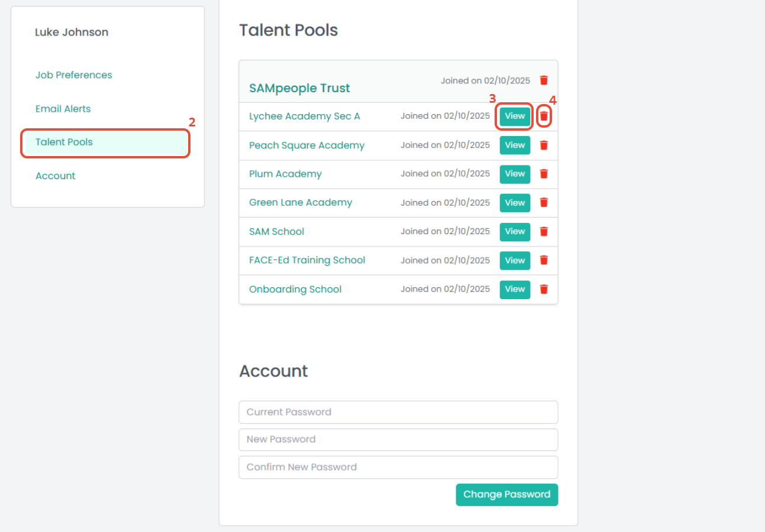
Task: Delete Plum Academy talent pool entry
Action: pyautogui.click(x=544, y=174)
